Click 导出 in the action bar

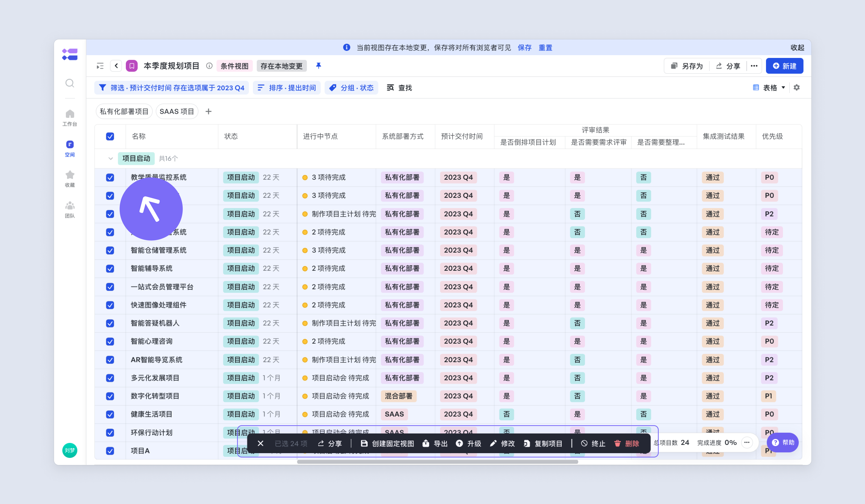(x=435, y=443)
